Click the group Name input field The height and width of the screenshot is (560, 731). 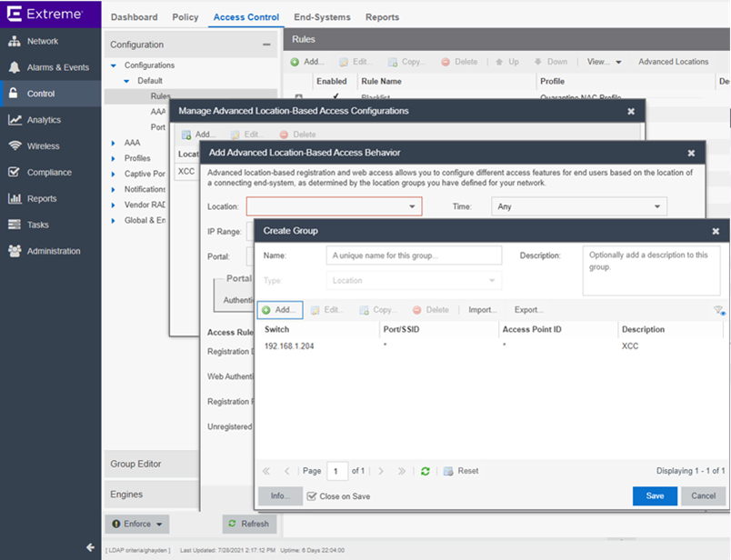click(x=414, y=255)
